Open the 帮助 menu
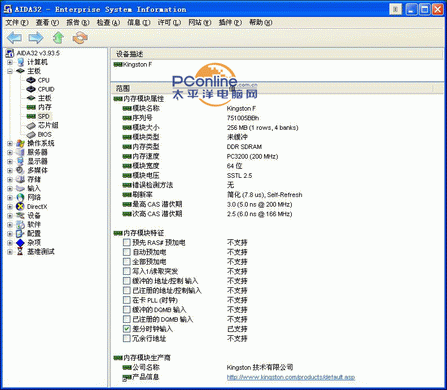Viewport: 447px width, 390px height. click(x=261, y=23)
